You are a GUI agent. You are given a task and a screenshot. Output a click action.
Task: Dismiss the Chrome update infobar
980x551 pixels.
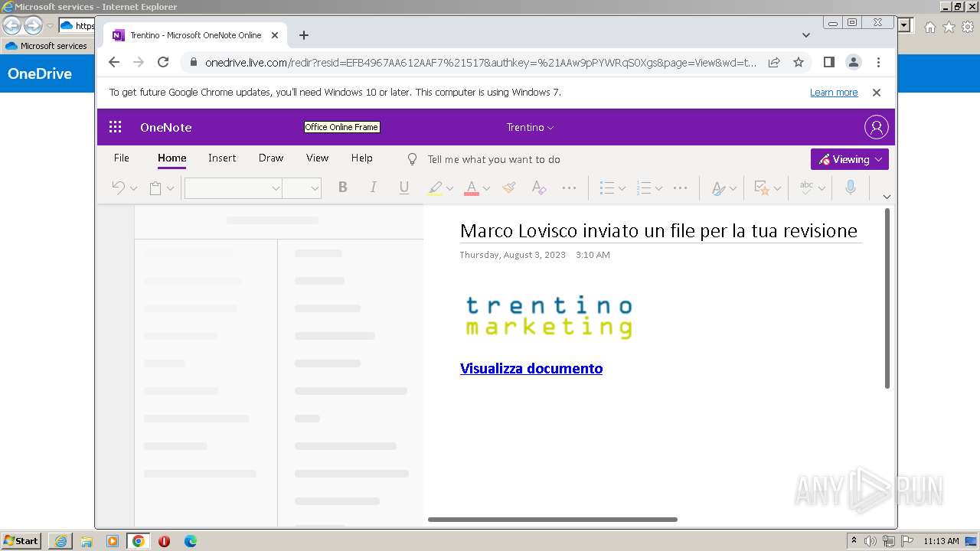[x=877, y=92]
